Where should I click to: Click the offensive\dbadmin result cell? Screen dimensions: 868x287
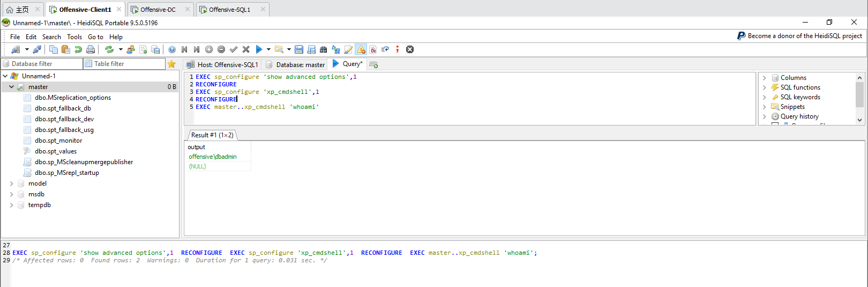point(218,157)
